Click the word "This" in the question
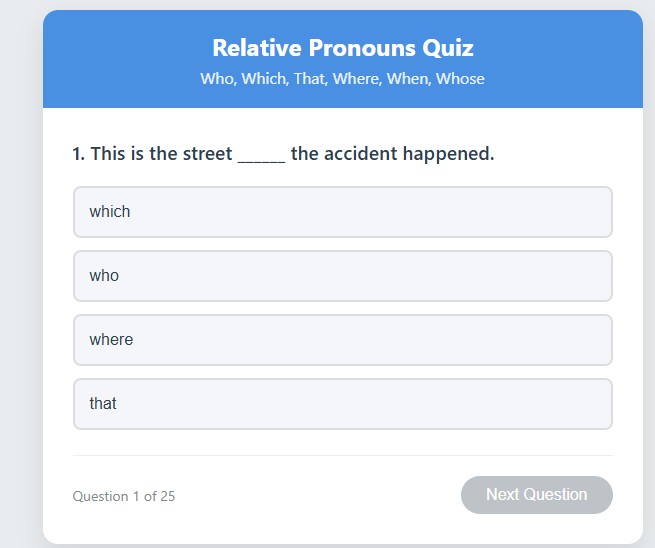Image resolution: width=655 pixels, height=548 pixels. [108, 154]
